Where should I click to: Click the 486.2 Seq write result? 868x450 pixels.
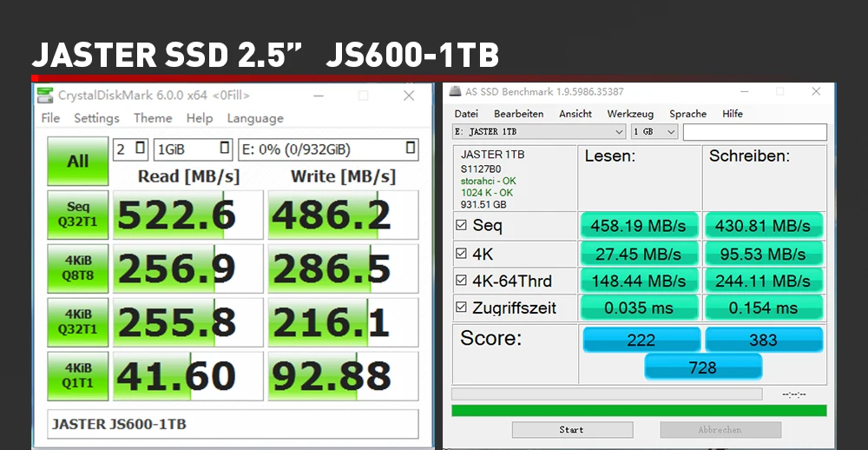(x=343, y=215)
